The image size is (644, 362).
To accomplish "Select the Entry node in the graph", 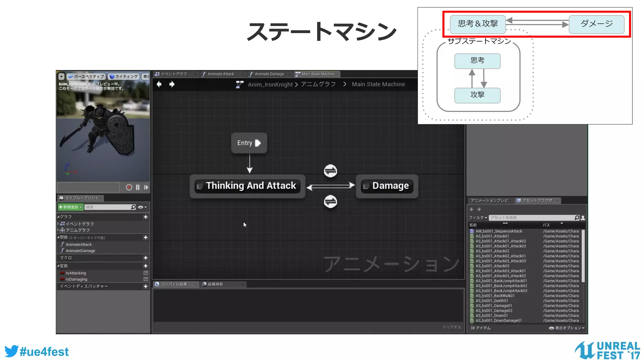I will pos(249,143).
